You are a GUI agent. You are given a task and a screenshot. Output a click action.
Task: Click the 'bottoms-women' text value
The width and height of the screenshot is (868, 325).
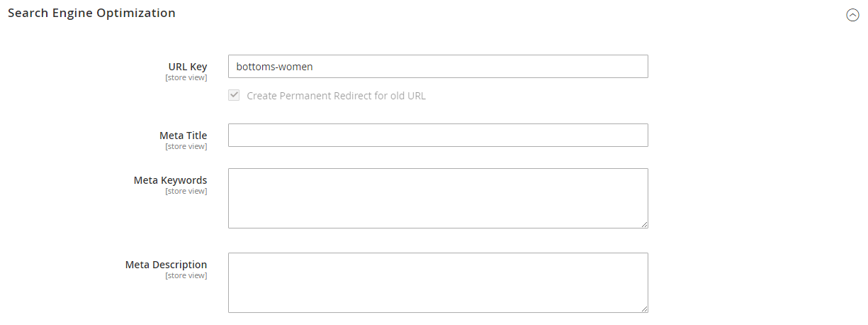tap(275, 67)
